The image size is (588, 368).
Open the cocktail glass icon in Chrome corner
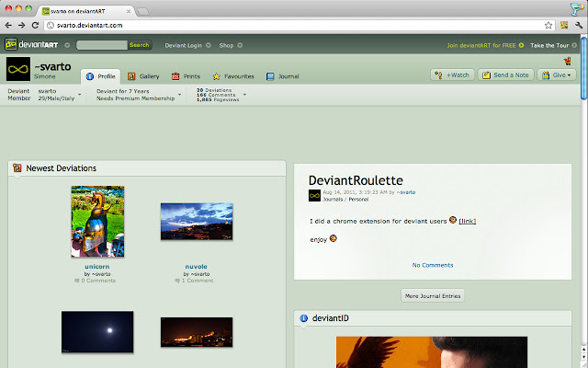tap(577, 8)
